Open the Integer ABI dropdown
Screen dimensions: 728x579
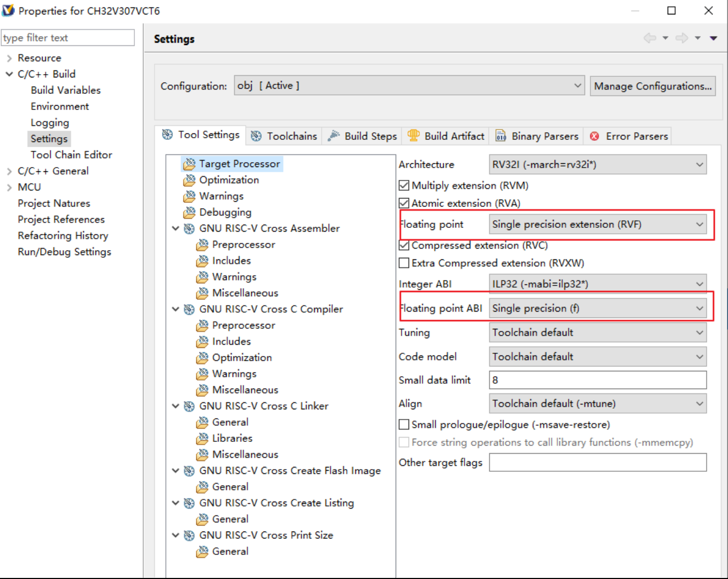pyautogui.click(x=598, y=284)
